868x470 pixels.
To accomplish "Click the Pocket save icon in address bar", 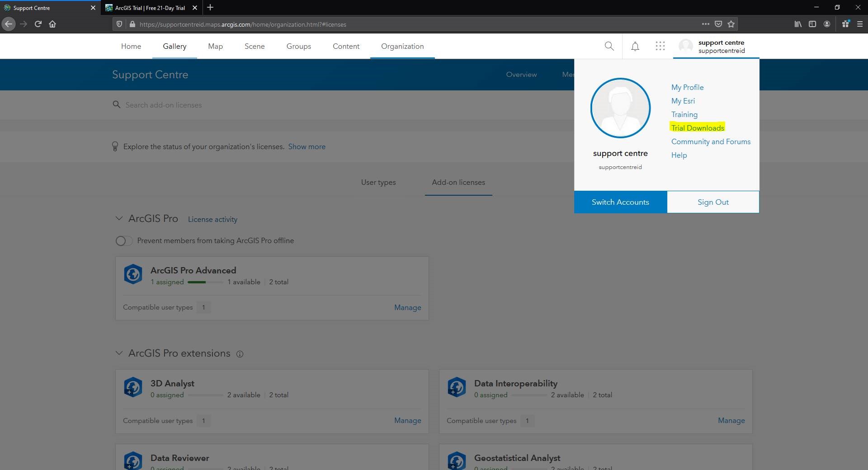I will [x=718, y=24].
